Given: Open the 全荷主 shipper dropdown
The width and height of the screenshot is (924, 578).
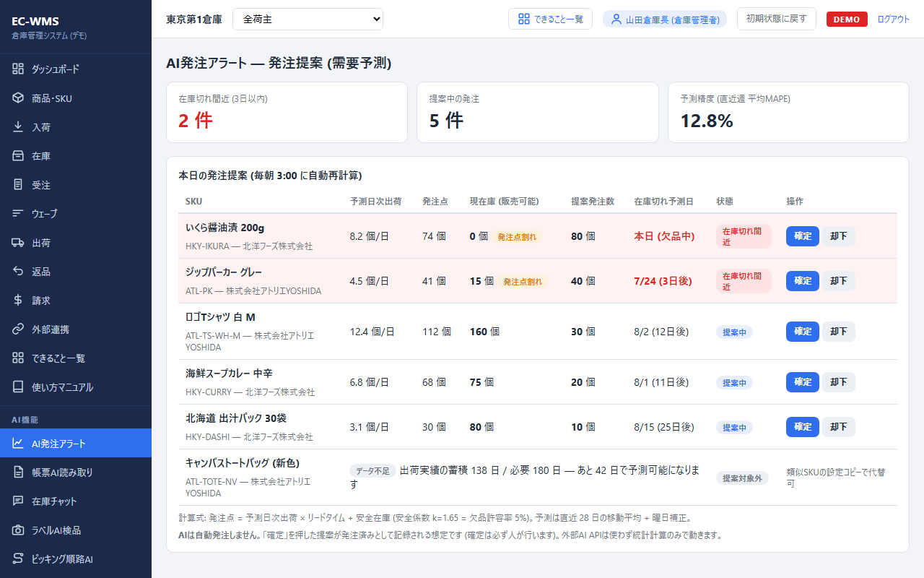Looking at the screenshot, I should click(308, 20).
